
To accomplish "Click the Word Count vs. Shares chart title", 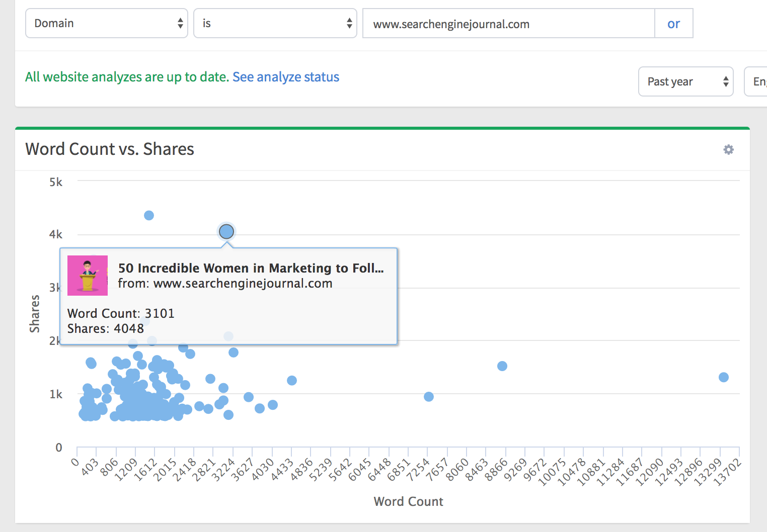I will coord(110,149).
